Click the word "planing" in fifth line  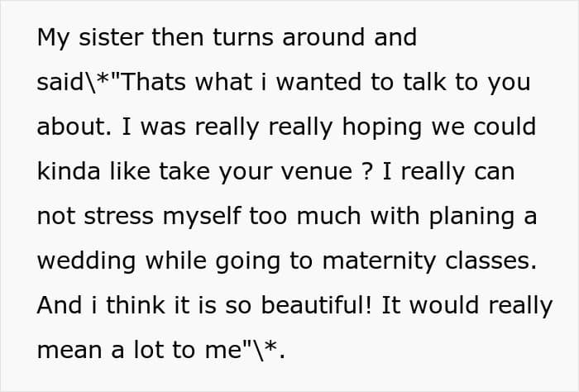(471, 217)
